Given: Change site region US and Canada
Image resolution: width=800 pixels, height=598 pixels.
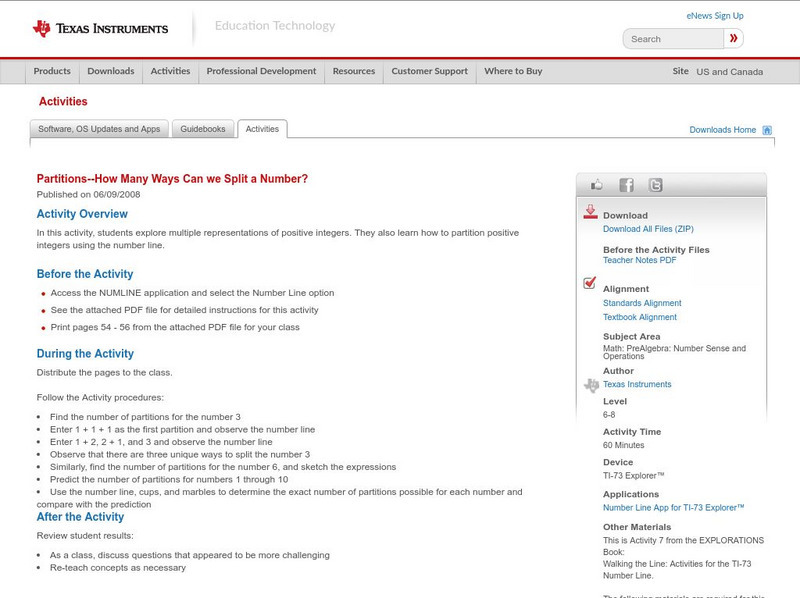Looking at the screenshot, I should [x=730, y=72].
